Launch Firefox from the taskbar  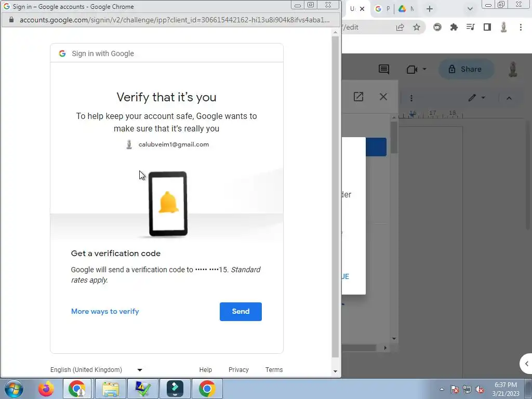click(x=46, y=389)
